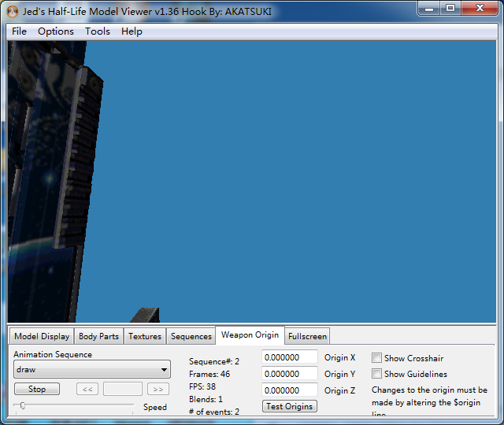Screen dimensions: 504x425
Task: Click the Speed slider handle
Action: (x=23, y=406)
